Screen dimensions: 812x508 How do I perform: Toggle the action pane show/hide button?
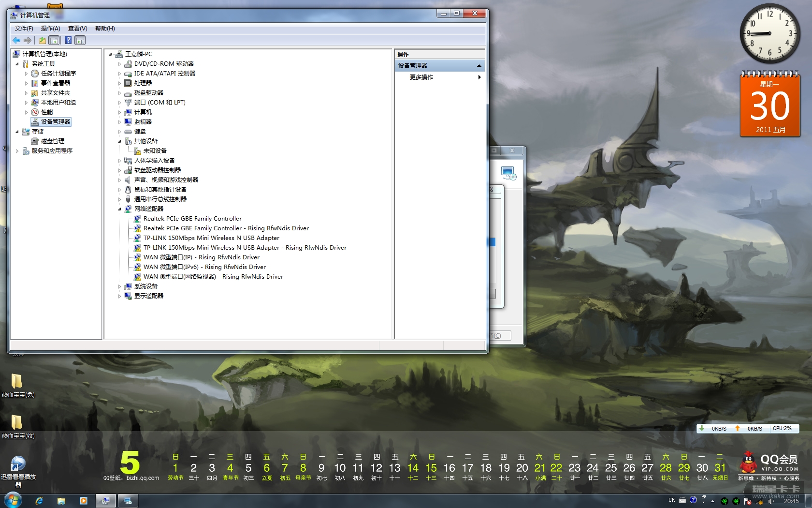coord(80,41)
